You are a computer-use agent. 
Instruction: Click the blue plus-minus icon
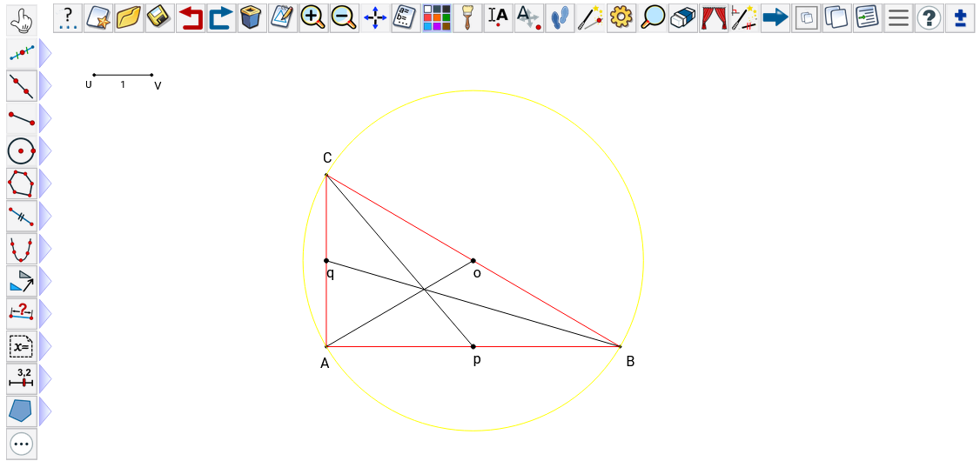(961, 18)
